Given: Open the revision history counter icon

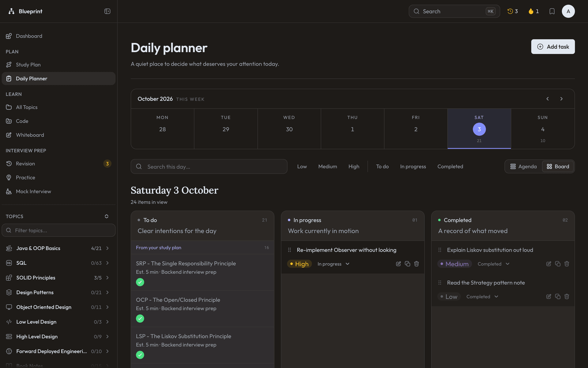Looking at the screenshot, I should click(512, 11).
